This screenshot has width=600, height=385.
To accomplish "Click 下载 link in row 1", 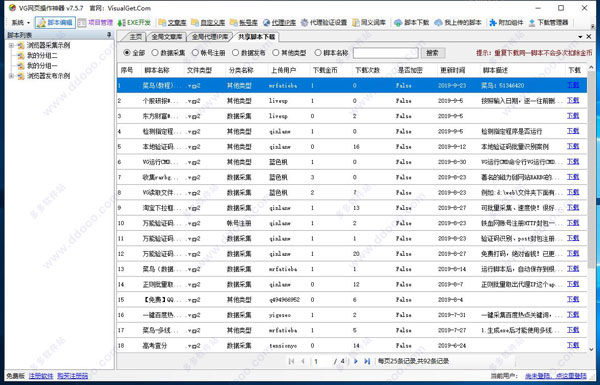I will (573, 85).
